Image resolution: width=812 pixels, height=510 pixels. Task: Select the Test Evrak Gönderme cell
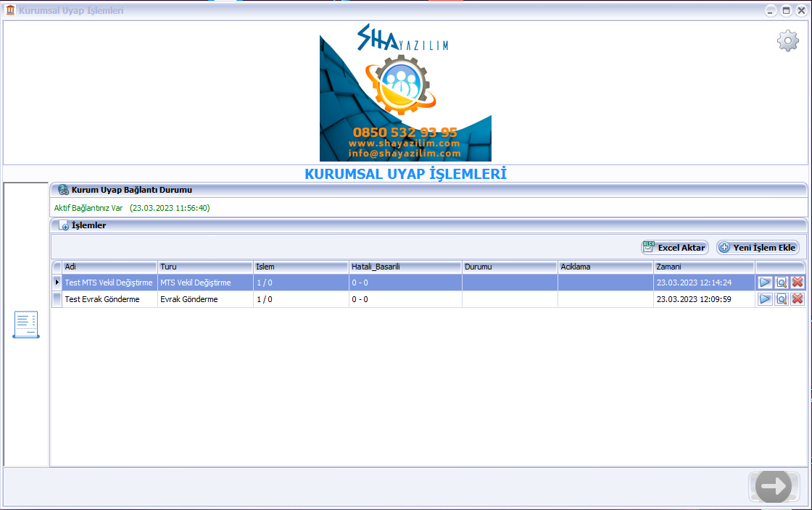click(x=109, y=299)
